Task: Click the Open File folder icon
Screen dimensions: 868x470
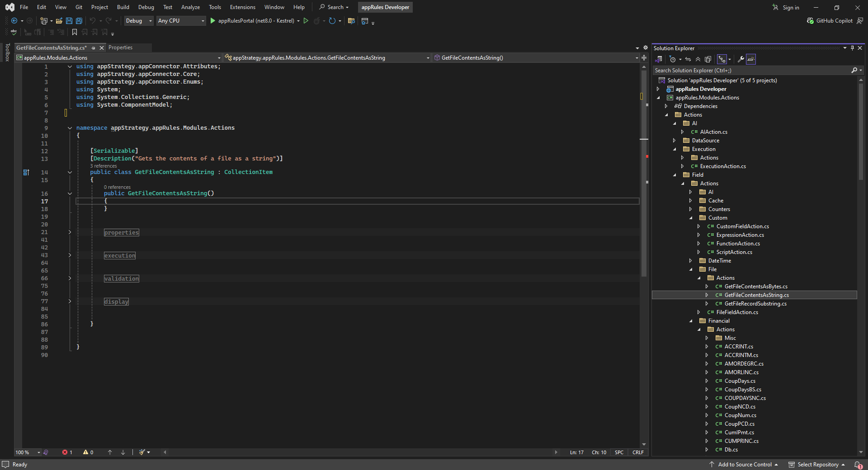Action: coord(59,21)
